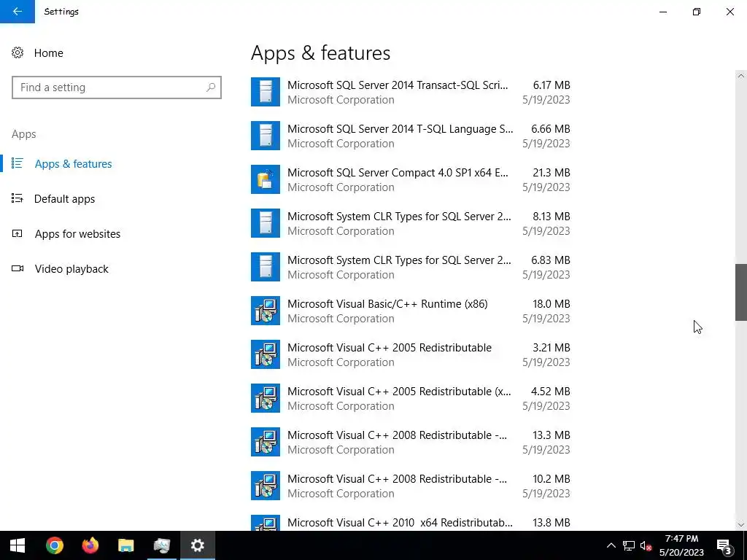Image resolution: width=747 pixels, height=560 pixels.
Task: Click the app list scrollbar thumb
Action: (741, 292)
